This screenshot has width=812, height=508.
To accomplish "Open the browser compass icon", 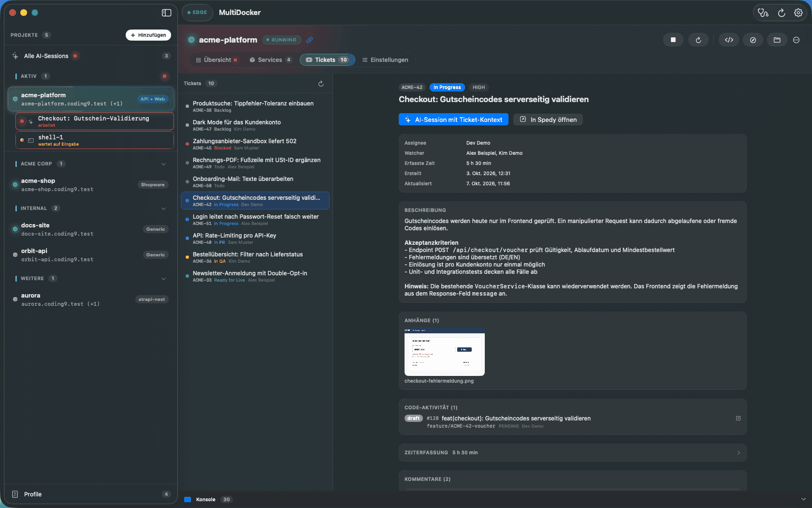I will [x=753, y=40].
